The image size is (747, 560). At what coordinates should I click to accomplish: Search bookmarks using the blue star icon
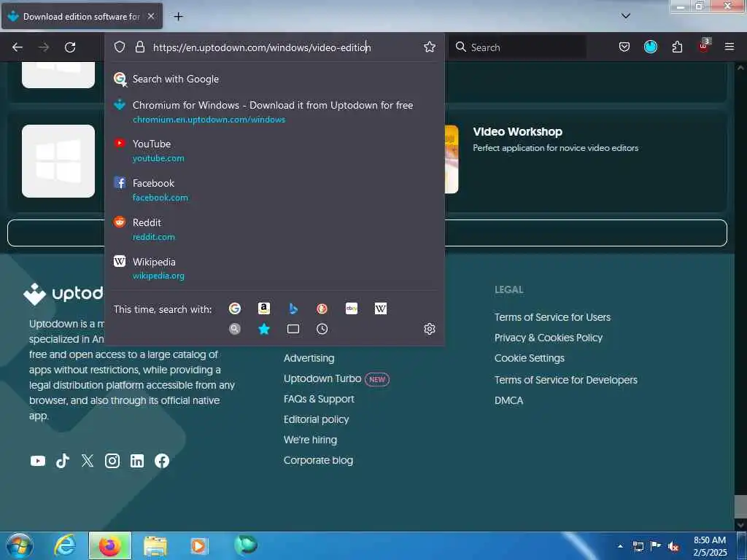264,329
